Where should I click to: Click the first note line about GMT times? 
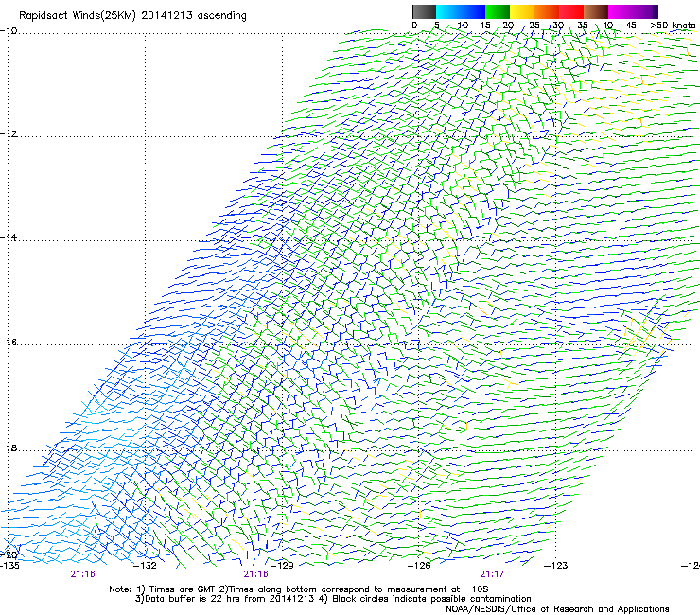299,589
